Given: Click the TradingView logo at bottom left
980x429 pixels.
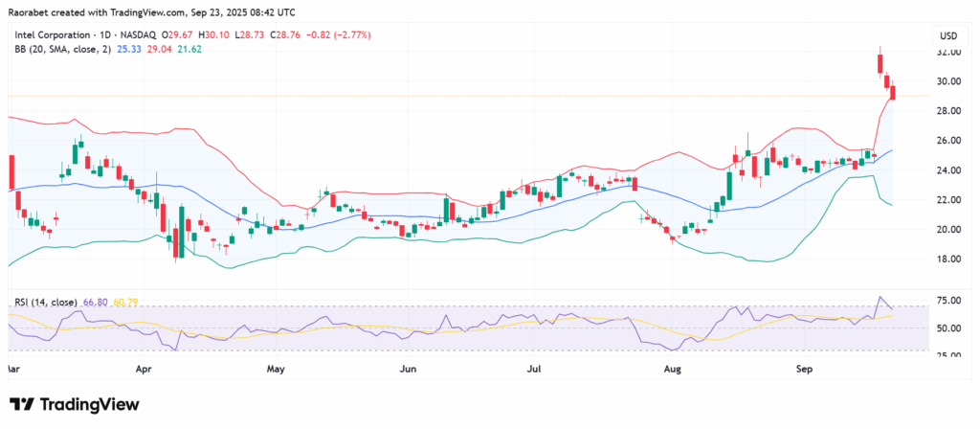Looking at the screenshot, I should pos(75,405).
